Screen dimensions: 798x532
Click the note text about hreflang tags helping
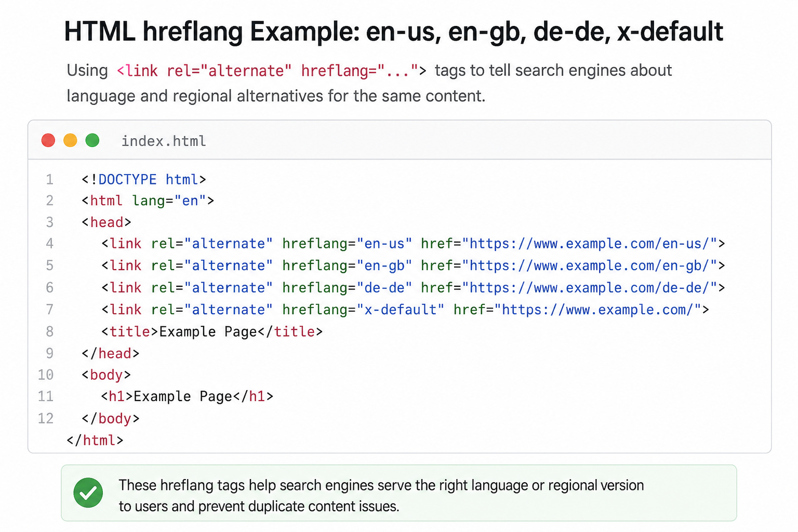point(381,496)
